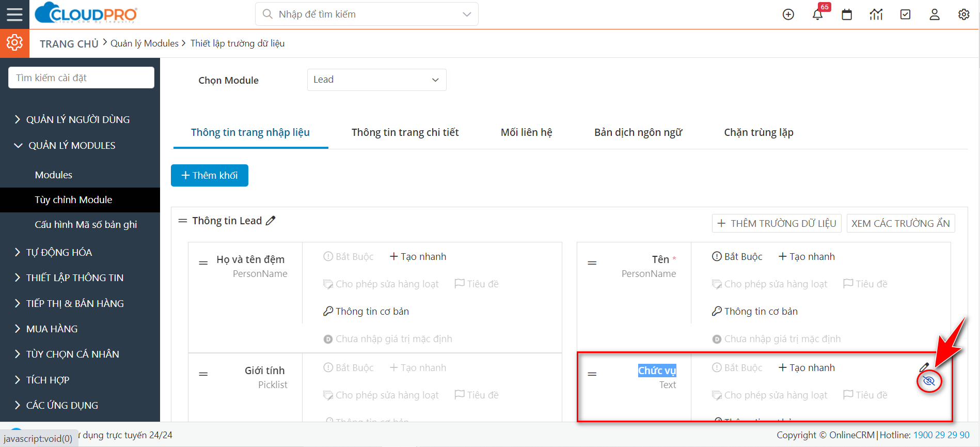Collapse QUẢN LÝ MODULES section
This screenshot has height=447, width=980.
pos(65,146)
